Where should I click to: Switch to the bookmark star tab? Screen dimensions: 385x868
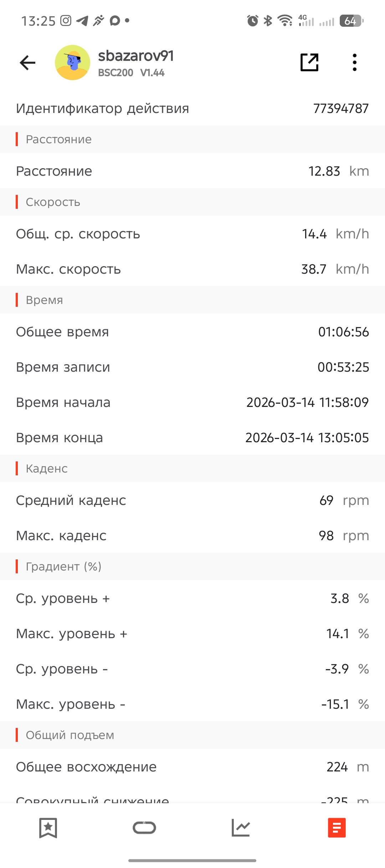coord(48,827)
